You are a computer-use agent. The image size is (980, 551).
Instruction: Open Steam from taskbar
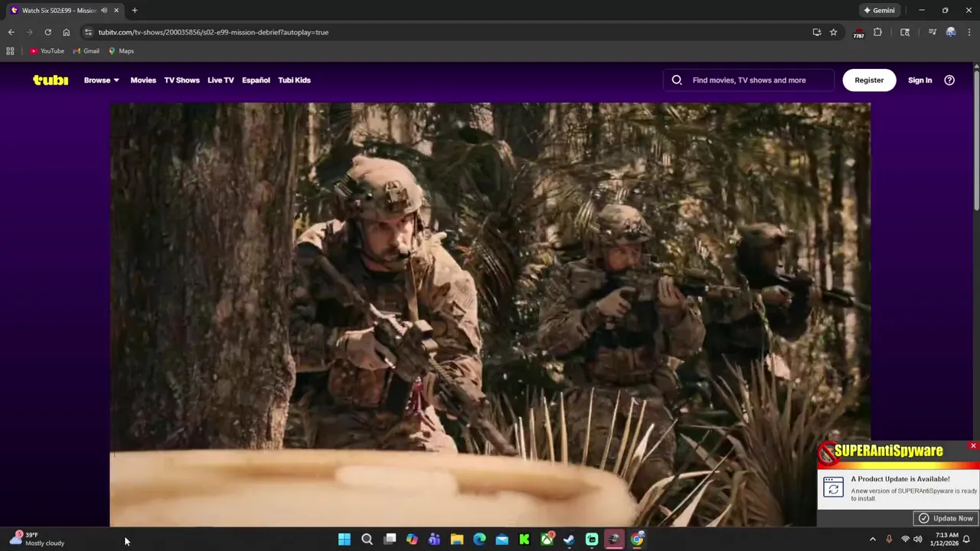pos(569,540)
